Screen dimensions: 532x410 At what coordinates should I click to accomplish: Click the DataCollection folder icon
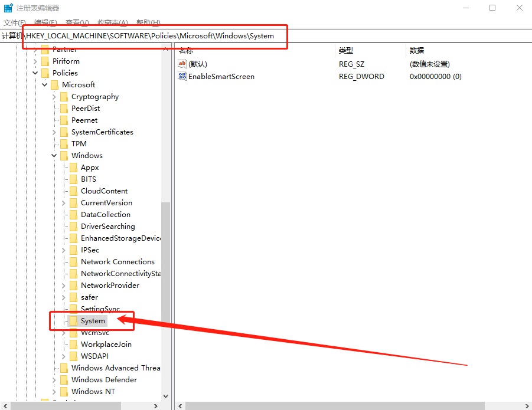[x=73, y=215]
